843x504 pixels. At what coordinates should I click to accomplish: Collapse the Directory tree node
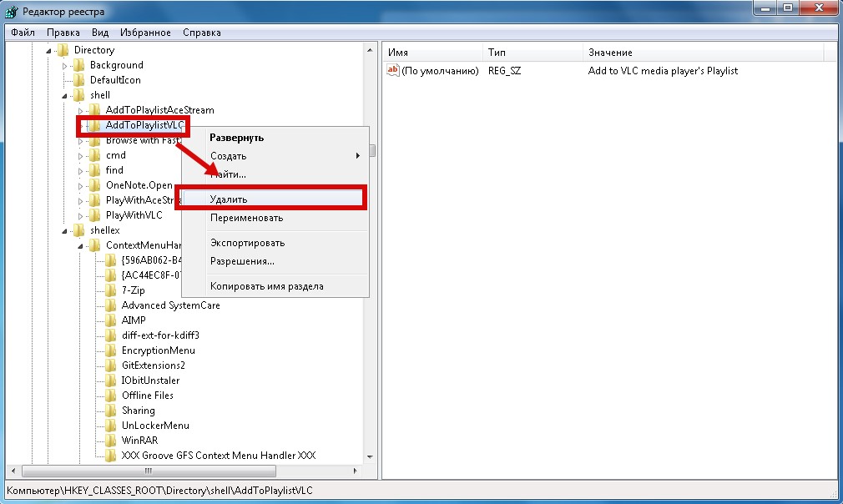[x=49, y=50]
